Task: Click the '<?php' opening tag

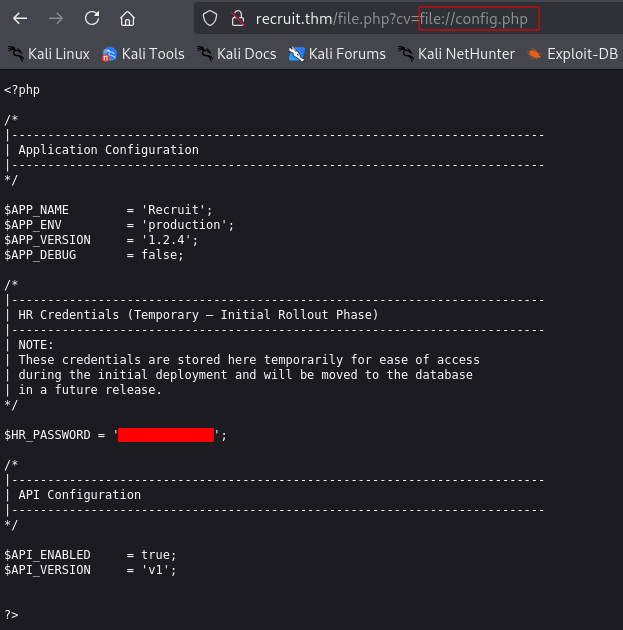Action: 22,90
